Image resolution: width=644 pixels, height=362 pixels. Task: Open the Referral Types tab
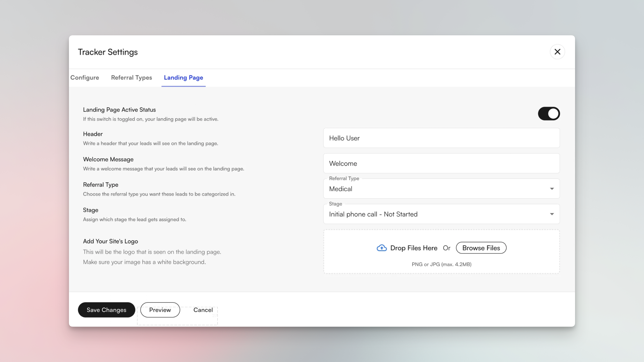131,78
